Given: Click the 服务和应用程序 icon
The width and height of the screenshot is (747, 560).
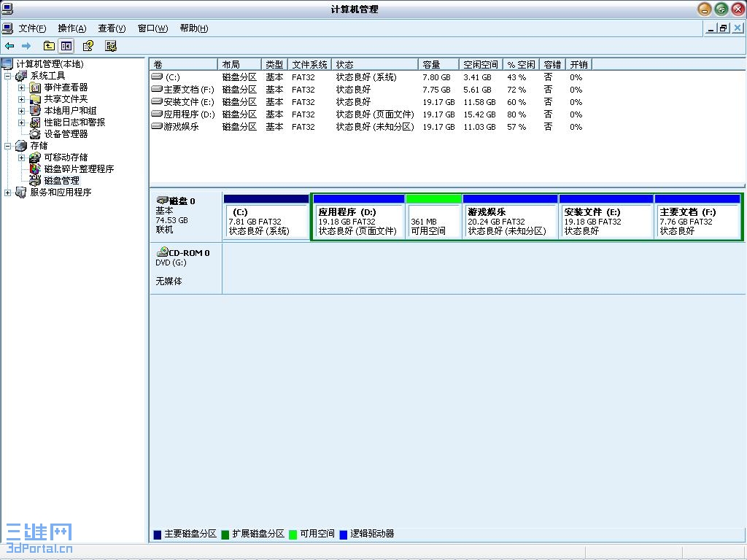Looking at the screenshot, I should click(x=21, y=192).
